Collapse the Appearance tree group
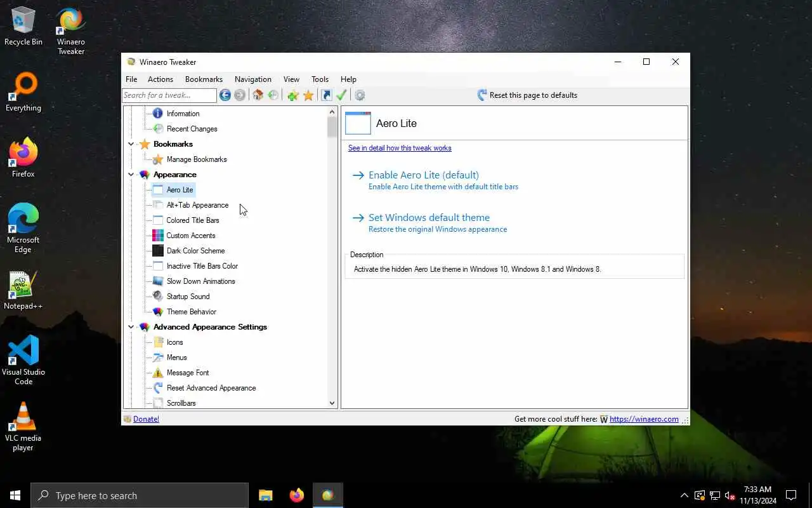The height and width of the screenshot is (508, 812). coord(131,175)
